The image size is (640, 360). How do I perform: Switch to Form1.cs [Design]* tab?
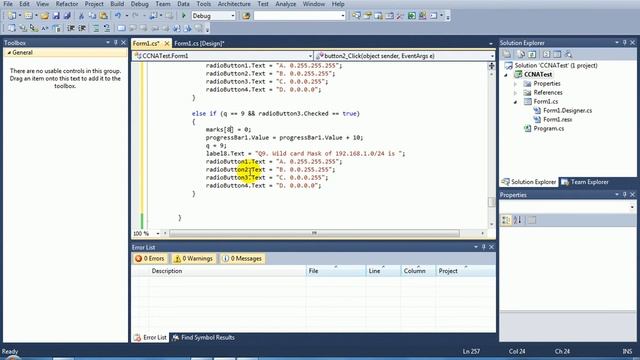pos(199,43)
